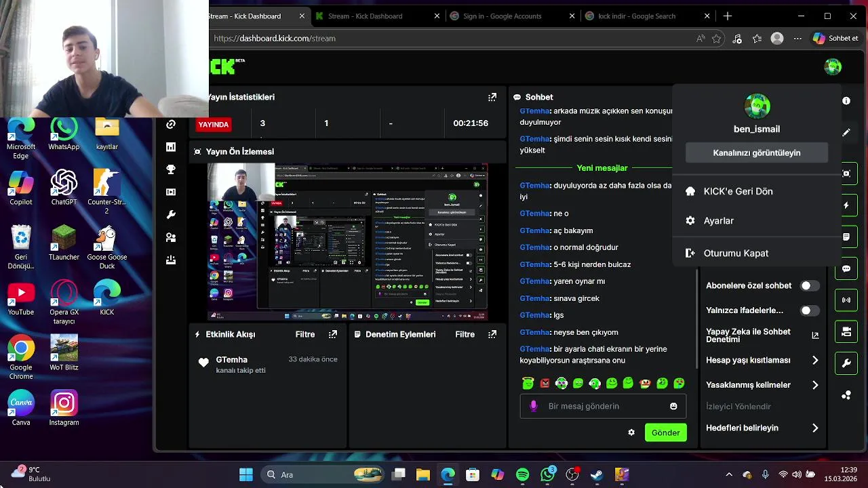Open the community people sidebar icon

171,237
